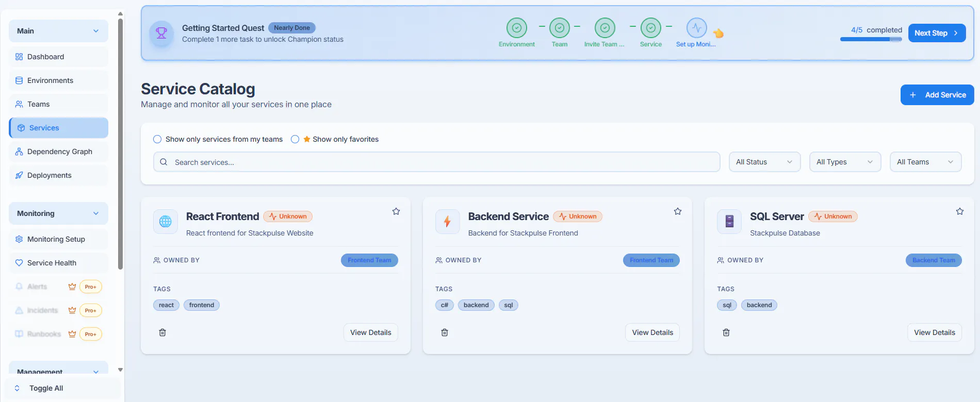Click the React Frontend globe icon
Image resolution: width=980 pixels, height=402 pixels.
point(166,222)
